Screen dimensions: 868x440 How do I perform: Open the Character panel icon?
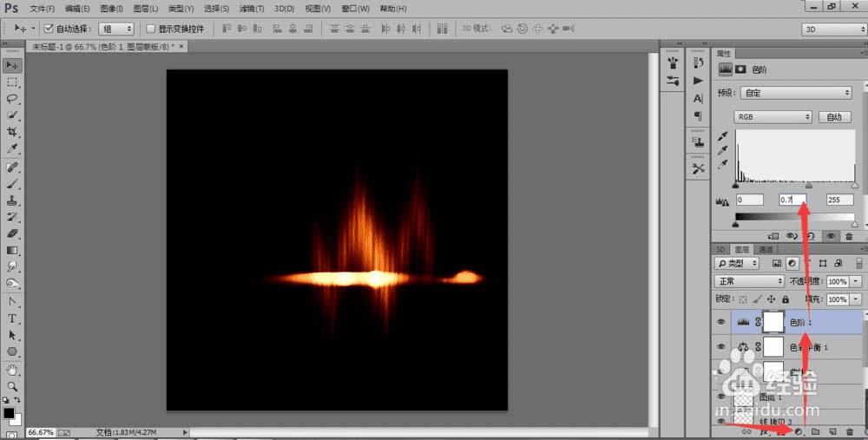click(698, 99)
